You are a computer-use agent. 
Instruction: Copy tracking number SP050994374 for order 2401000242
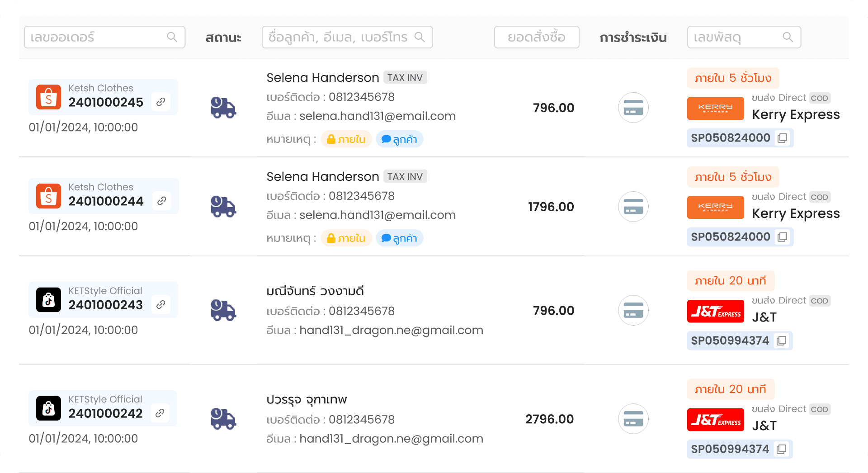[781, 449]
